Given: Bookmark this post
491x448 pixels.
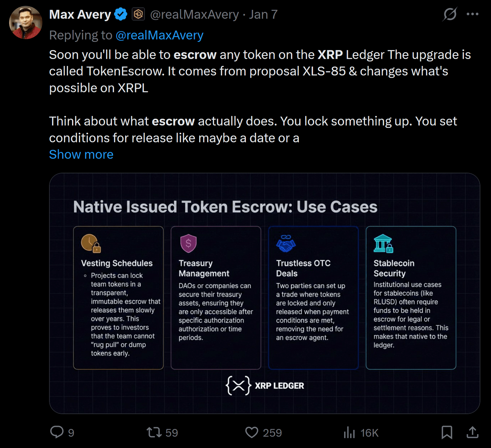Looking at the screenshot, I should pos(447,432).
